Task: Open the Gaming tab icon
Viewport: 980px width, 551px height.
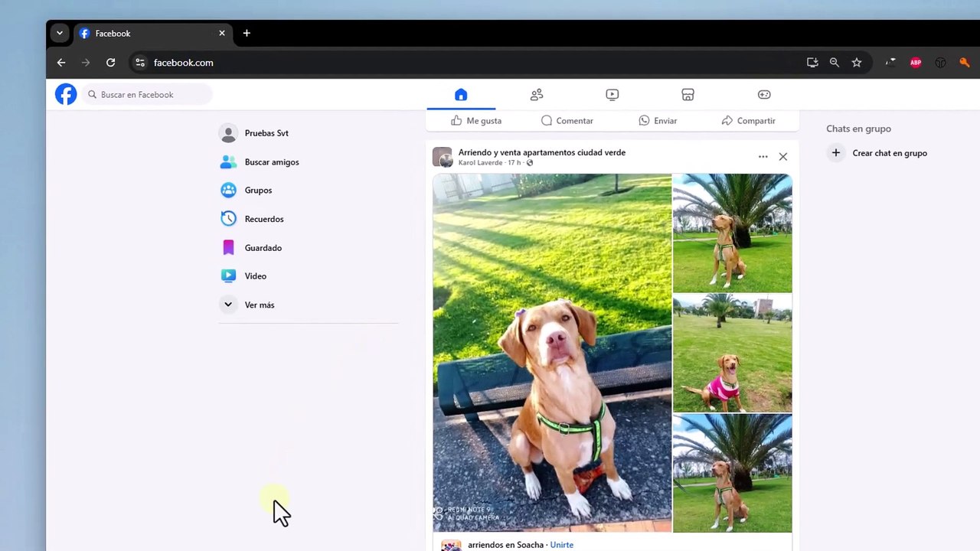Action: pos(764,95)
